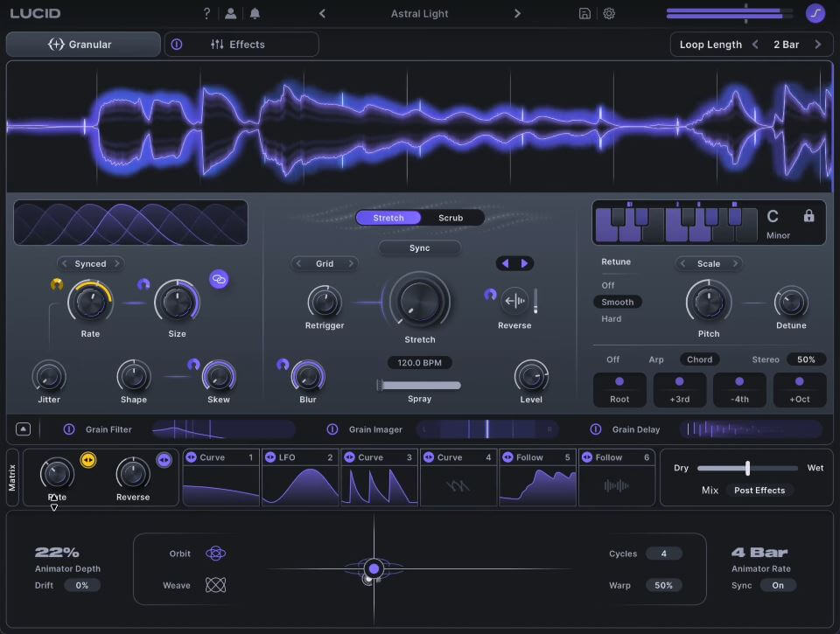840x634 pixels.
Task: Click the Follow 6 modulator source icon
Action: click(587, 457)
